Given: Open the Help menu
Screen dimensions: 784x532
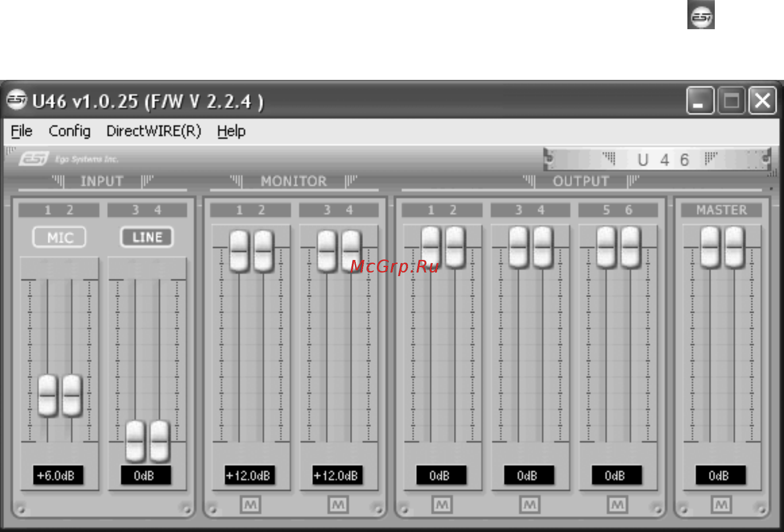Looking at the screenshot, I should click(x=231, y=131).
